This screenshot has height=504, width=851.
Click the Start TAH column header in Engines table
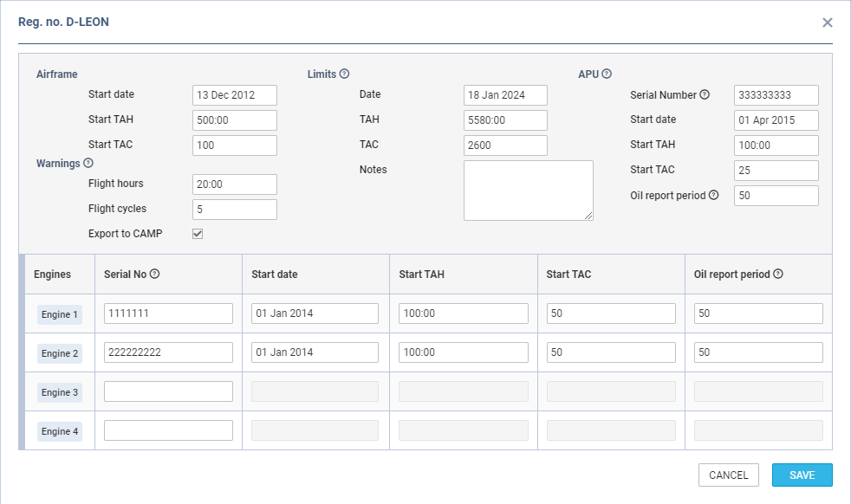pyautogui.click(x=421, y=274)
